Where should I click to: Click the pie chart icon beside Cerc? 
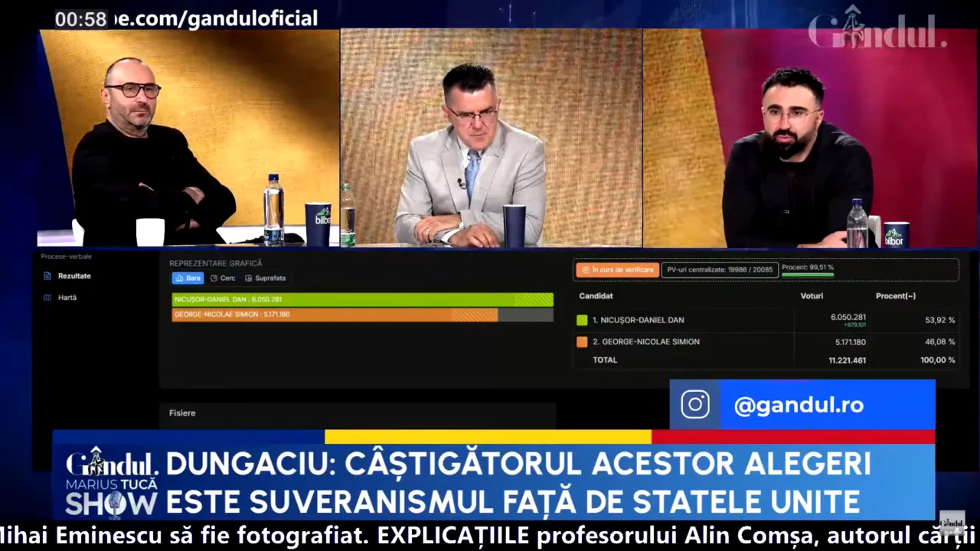tap(214, 279)
